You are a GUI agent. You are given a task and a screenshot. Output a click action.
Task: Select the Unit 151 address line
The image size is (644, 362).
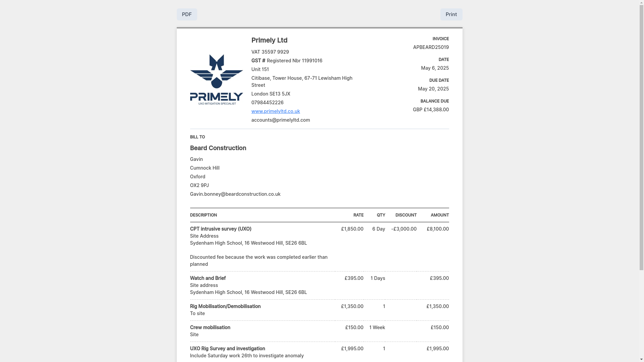tap(260, 69)
